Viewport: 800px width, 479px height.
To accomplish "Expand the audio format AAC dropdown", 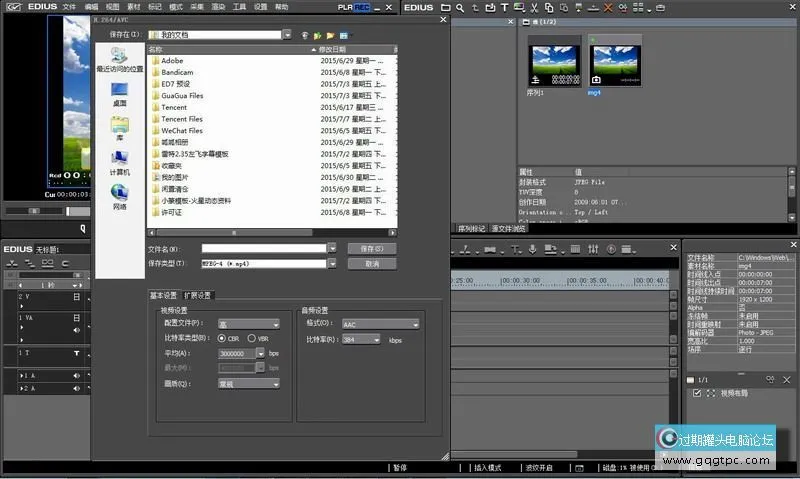I will [414, 324].
